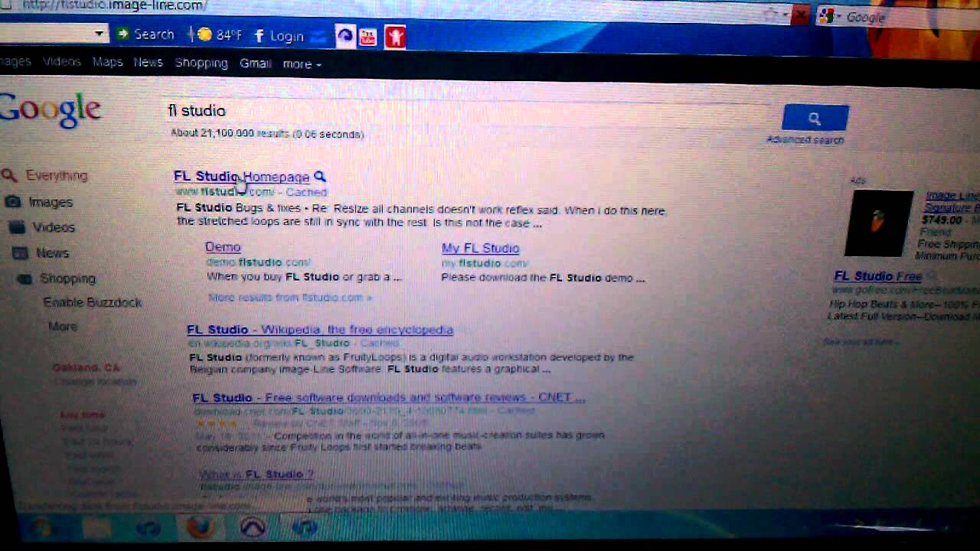980x551 pixels.
Task: Click the red figure toolbar icon
Action: click(x=395, y=36)
